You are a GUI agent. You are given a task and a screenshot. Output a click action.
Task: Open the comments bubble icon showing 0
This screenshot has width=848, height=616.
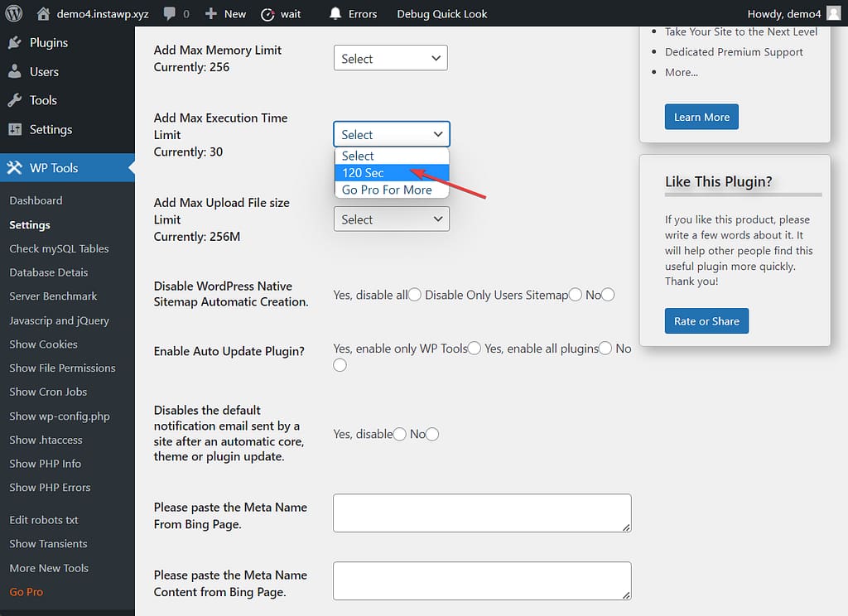point(175,13)
